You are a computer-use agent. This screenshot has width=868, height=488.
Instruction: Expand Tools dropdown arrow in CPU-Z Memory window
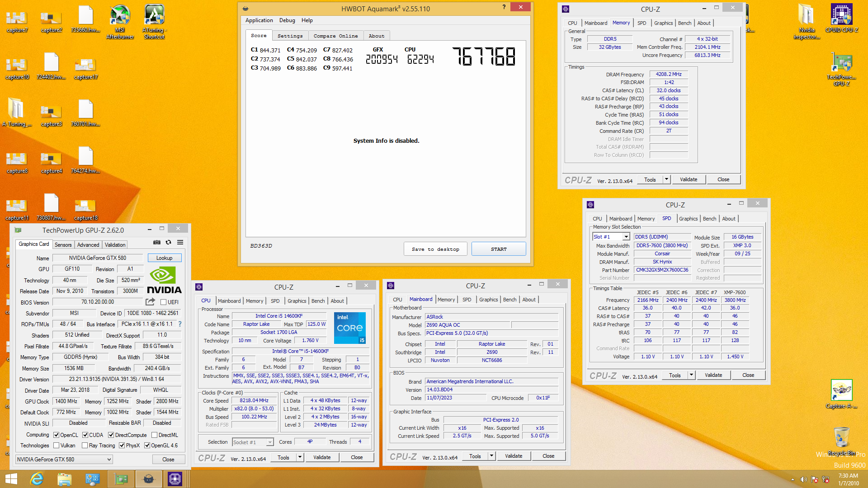click(666, 179)
